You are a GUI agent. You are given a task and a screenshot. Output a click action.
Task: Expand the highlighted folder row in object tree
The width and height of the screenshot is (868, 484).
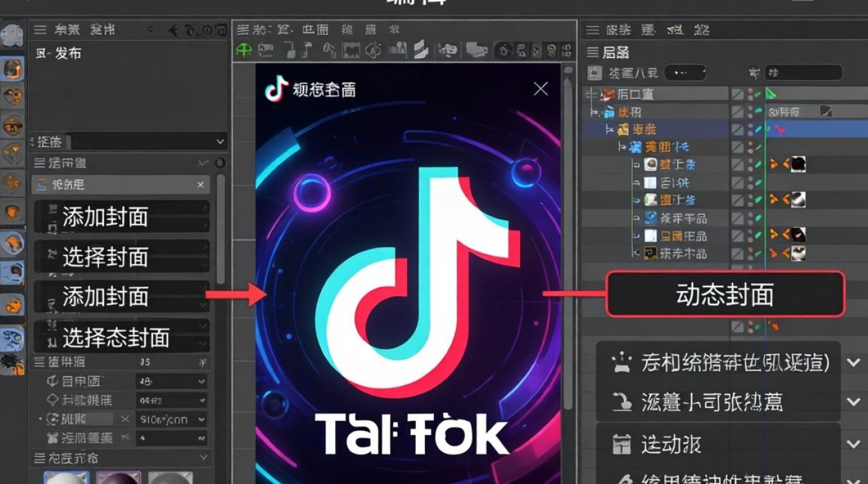click(610, 130)
